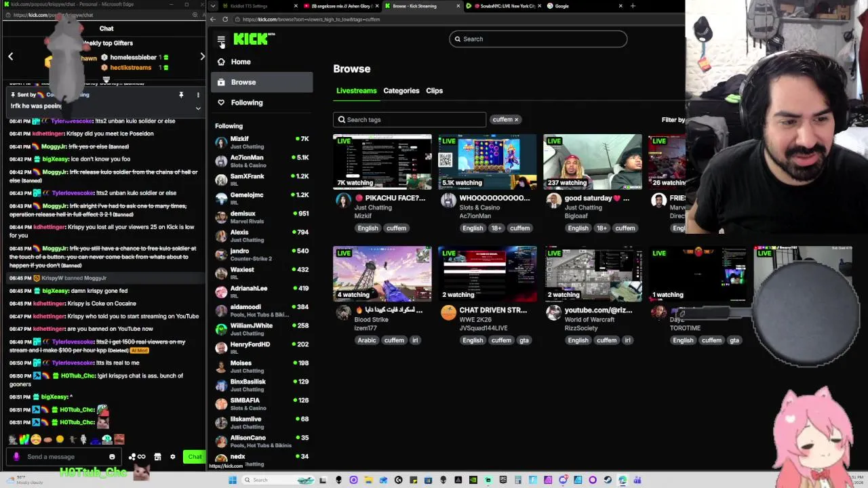The height and width of the screenshot is (488, 868).
Task: Open pinned message three-dot options
Action: 198,95
